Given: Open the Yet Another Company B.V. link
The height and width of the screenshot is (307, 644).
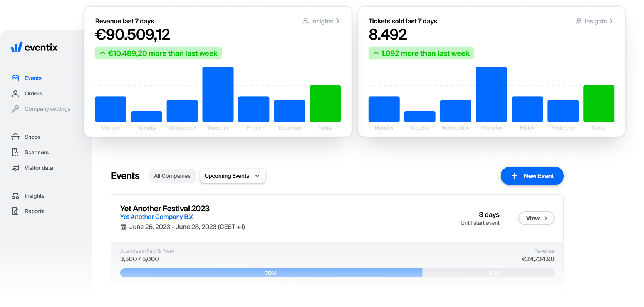Looking at the screenshot, I should [x=157, y=217].
